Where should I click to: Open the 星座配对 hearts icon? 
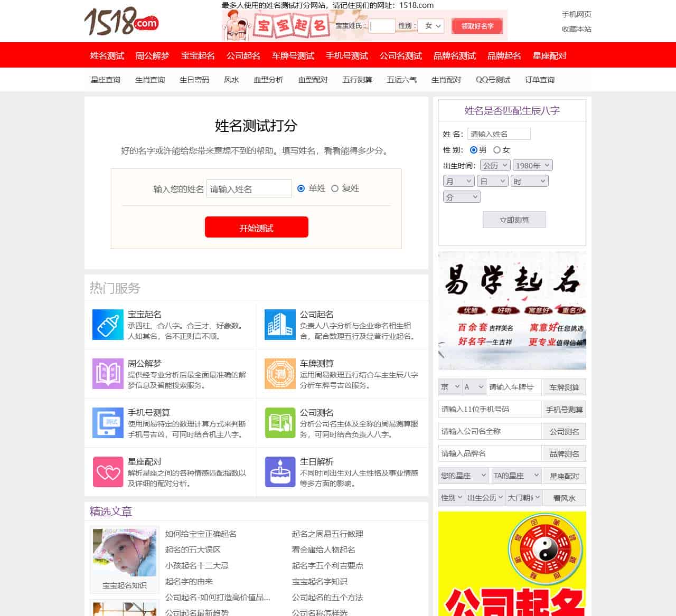click(108, 472)
